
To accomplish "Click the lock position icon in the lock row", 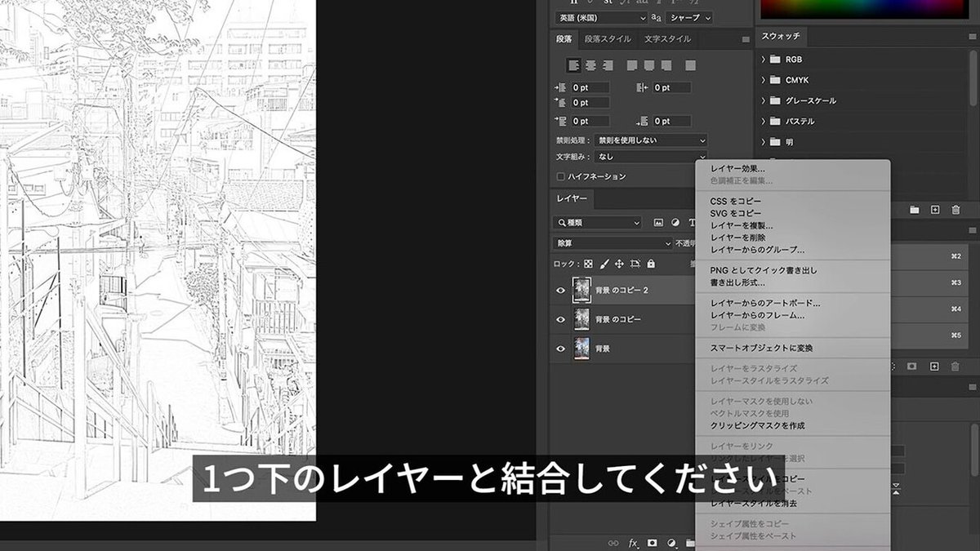I will [619, 264].
